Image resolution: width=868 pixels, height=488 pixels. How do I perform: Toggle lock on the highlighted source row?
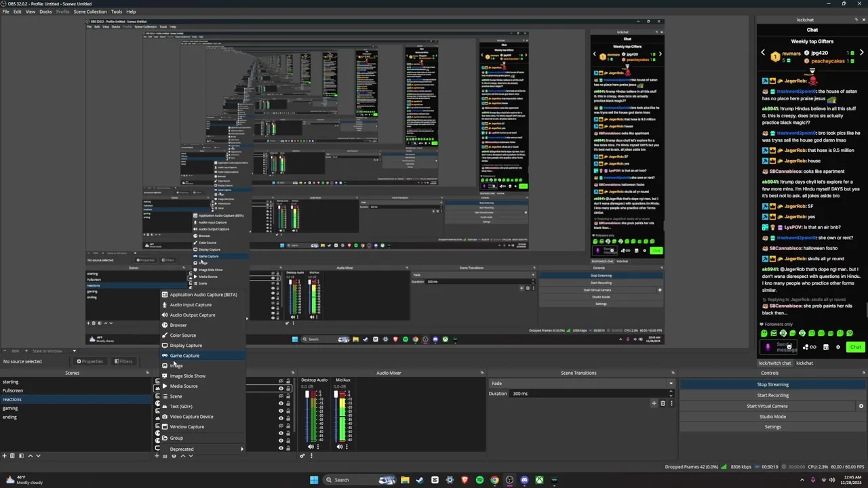tap(288, 388)
